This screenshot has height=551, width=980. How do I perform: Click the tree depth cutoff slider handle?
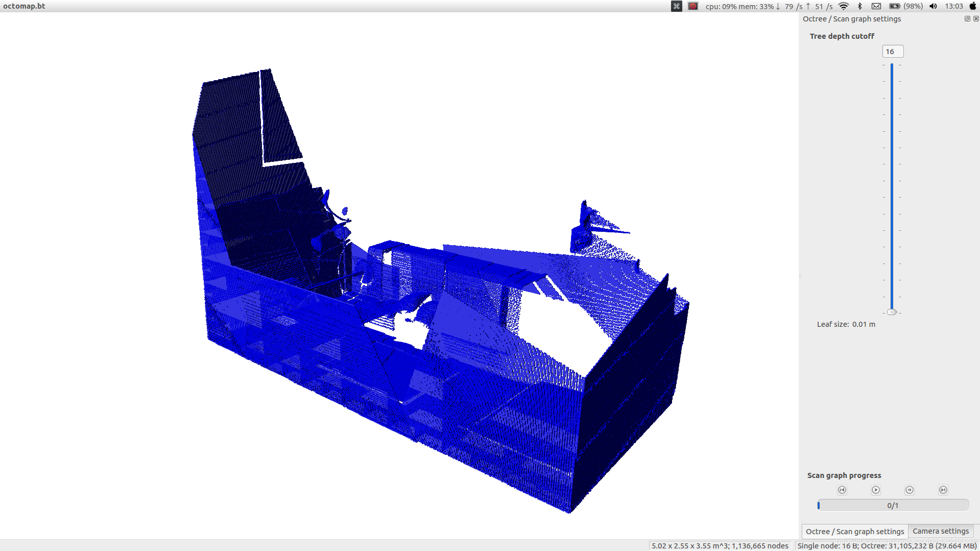892,312
